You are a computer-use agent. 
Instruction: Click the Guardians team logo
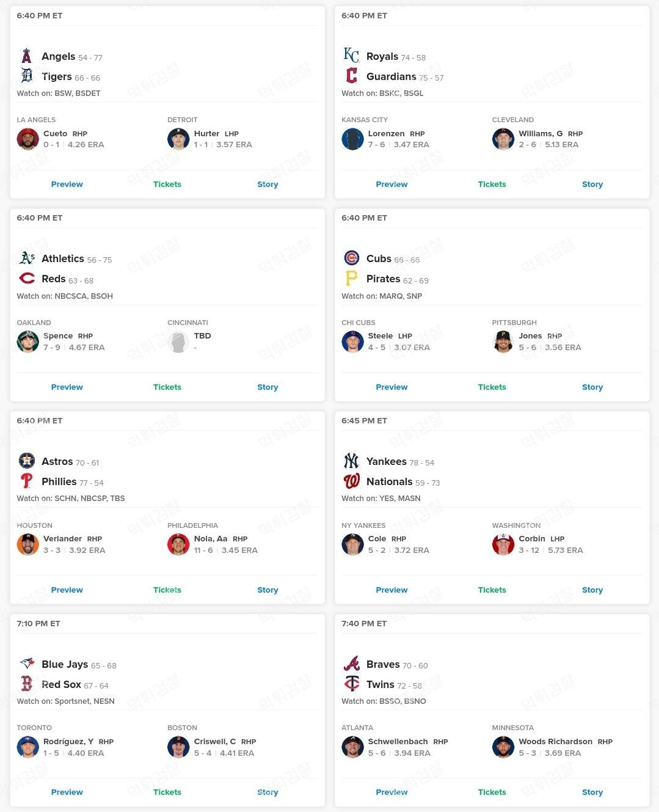(351, 76)
